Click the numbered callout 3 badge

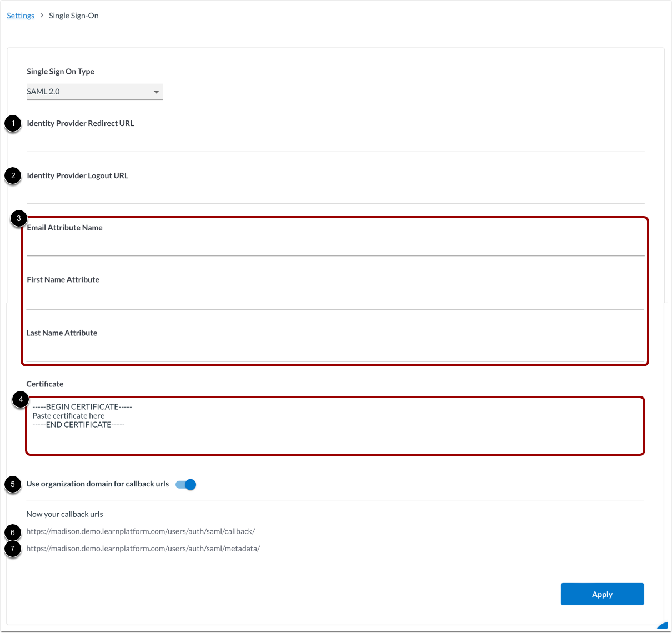[x=20, y=218]
